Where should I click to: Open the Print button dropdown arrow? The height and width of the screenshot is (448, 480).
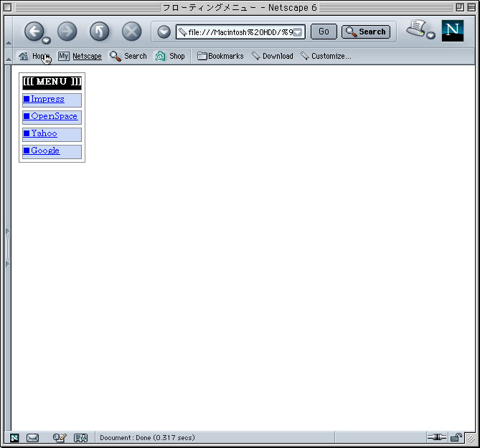coord(430,35)
